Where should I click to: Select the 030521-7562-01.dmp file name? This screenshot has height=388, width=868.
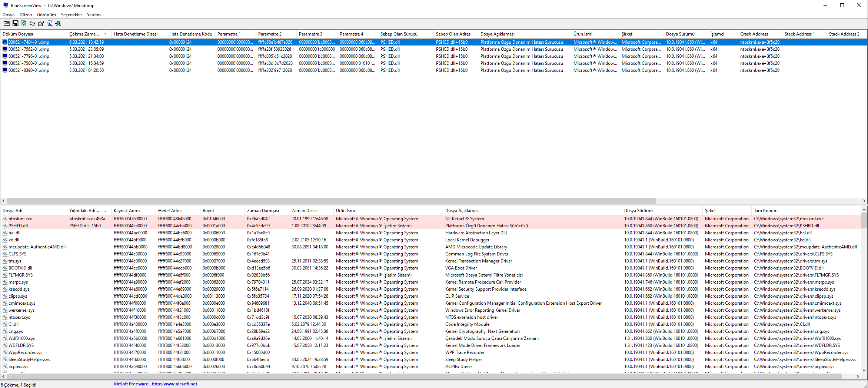[x=29, y=49]
